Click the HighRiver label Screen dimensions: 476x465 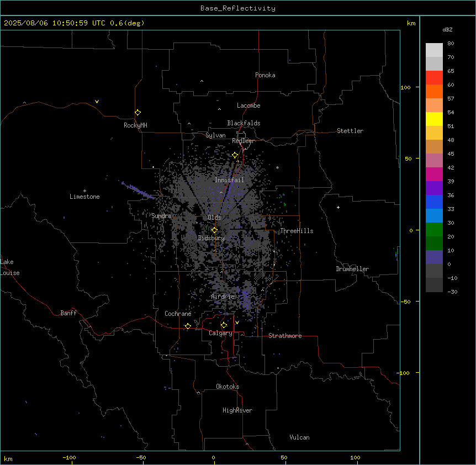[x=237, y=410]
